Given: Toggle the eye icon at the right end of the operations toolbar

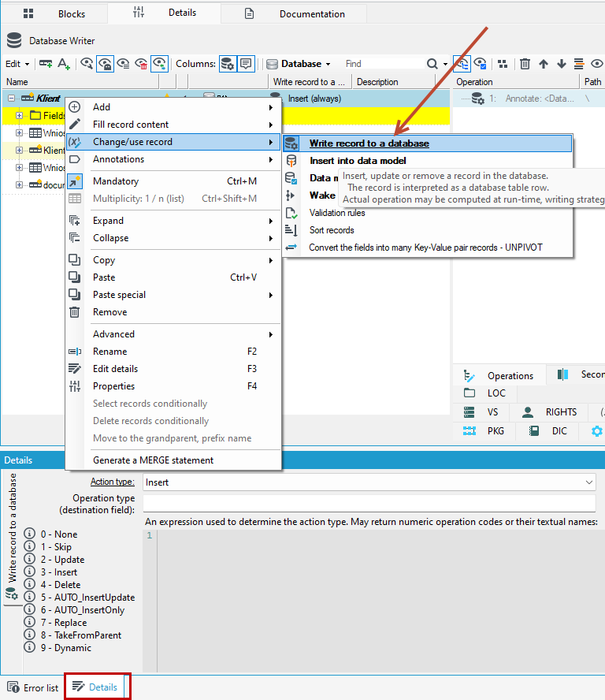Looking at the screenshot, I should [x=597, y=64].
